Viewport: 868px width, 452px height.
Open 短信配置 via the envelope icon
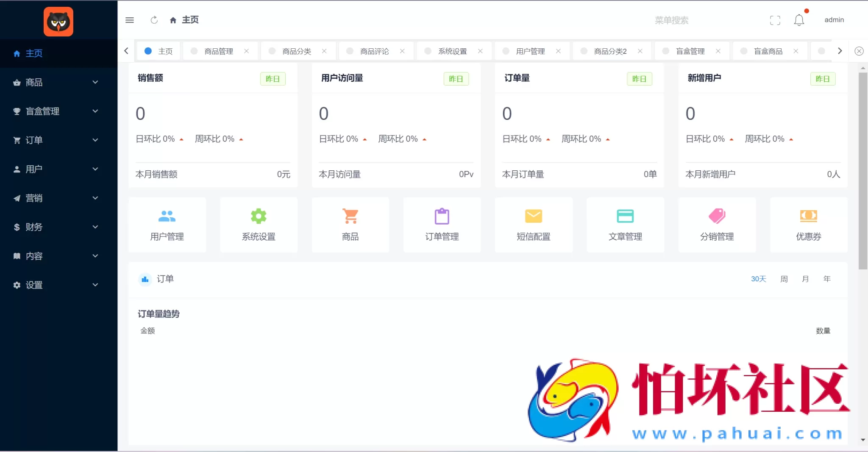[x=533, y=216]
